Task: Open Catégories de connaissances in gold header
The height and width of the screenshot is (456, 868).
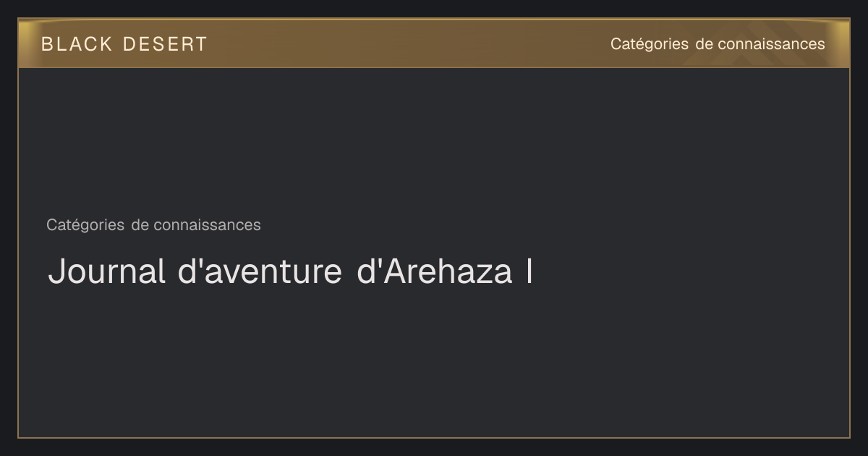Action: (718, 44)
